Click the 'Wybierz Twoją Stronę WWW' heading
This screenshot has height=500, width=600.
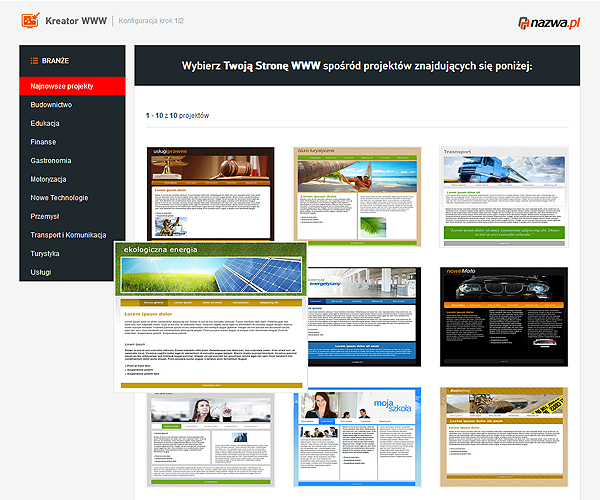pos(357,66)
